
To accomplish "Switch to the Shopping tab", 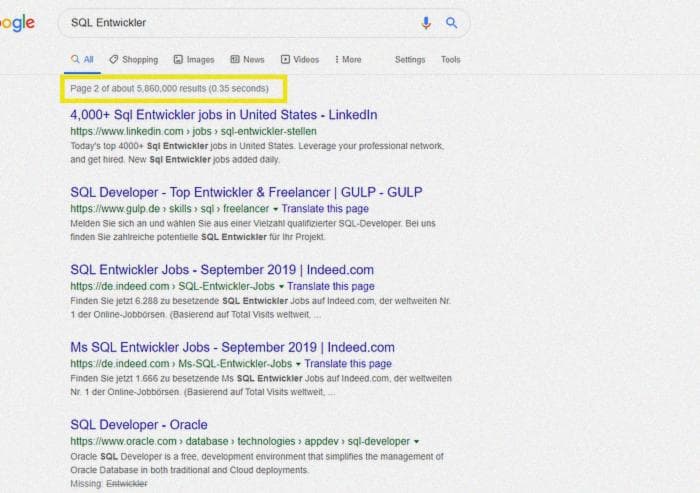I will tap(134, 59).
